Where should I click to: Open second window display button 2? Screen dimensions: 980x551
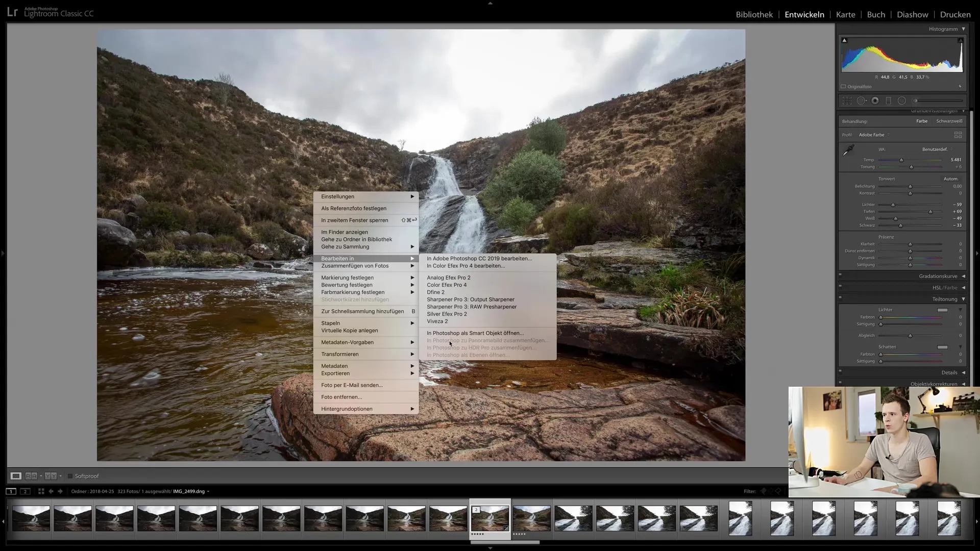(x=25, y=491)
